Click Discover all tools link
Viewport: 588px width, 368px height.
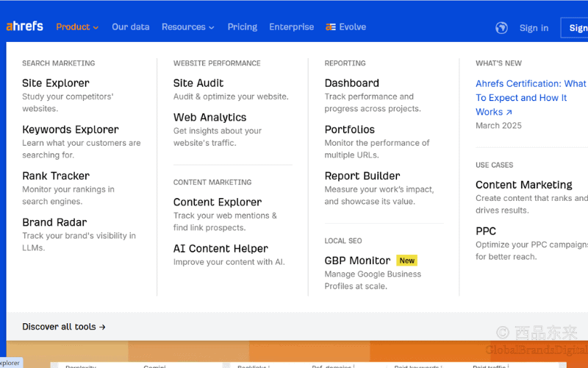pos(64,327)
